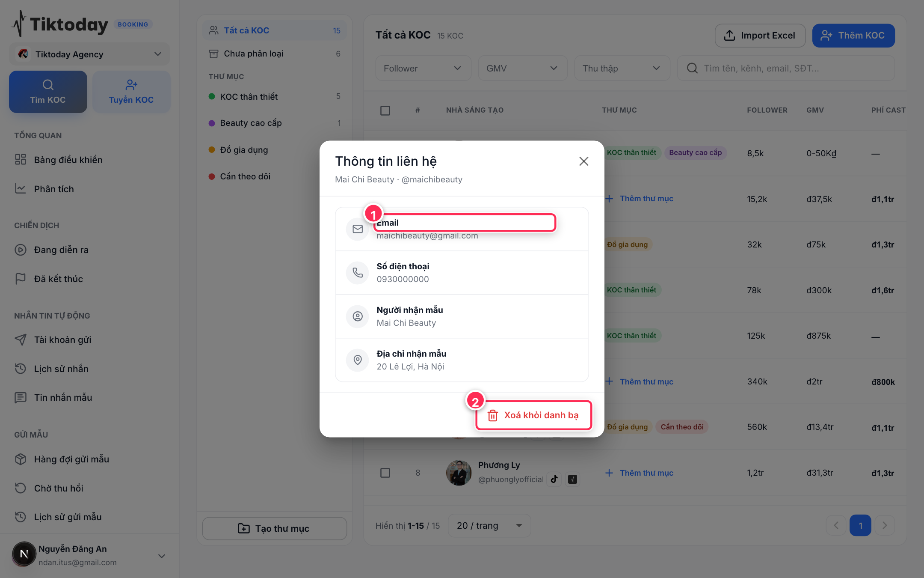
Task: Click the person icon beside Người nhận mẫu
Action: 358,316
